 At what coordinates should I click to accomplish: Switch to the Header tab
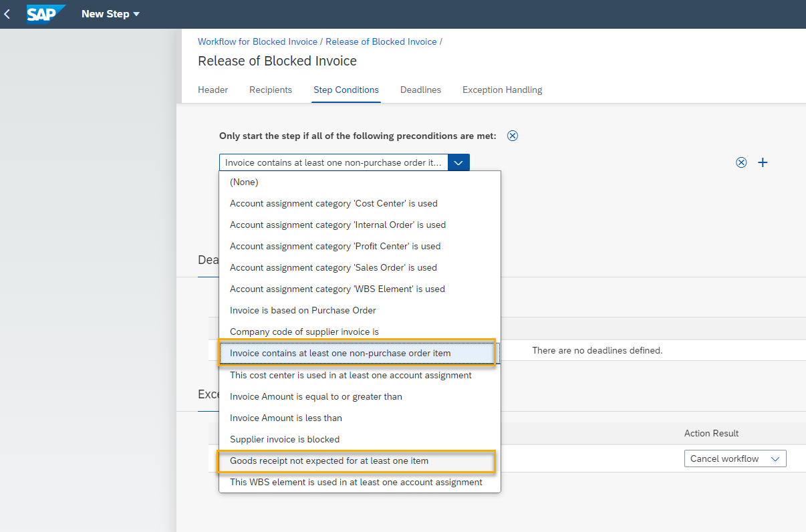213,90
